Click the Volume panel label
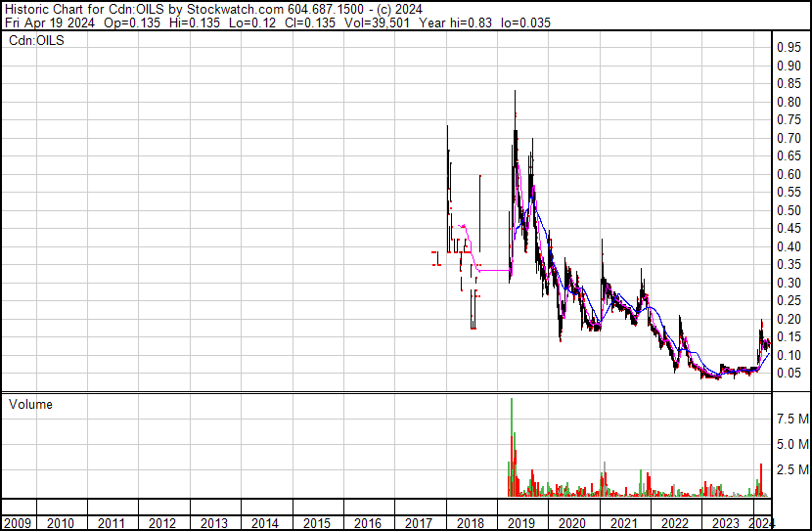This screenshot has width=812, height=531. tap(30, 404)
